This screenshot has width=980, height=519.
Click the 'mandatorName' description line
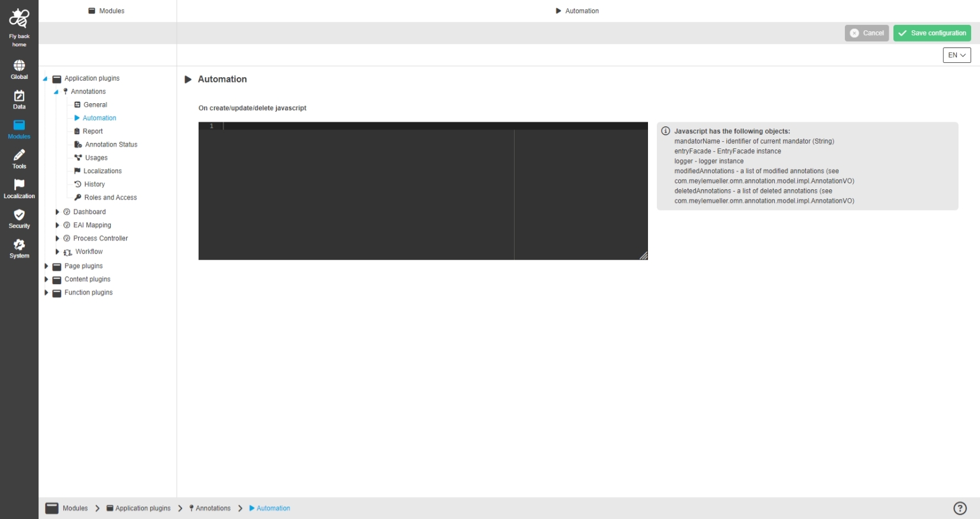tap(754, 141)
